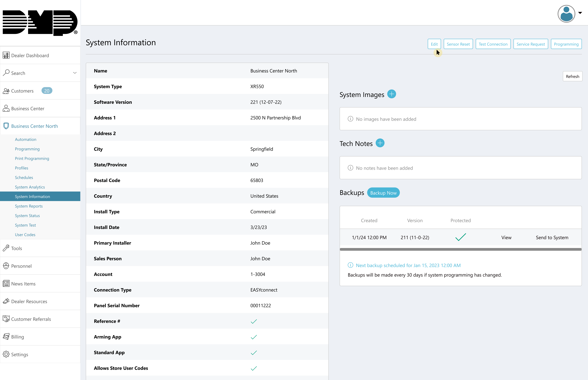
Task: Click the Business Center North shield icon
Action: 6,126
